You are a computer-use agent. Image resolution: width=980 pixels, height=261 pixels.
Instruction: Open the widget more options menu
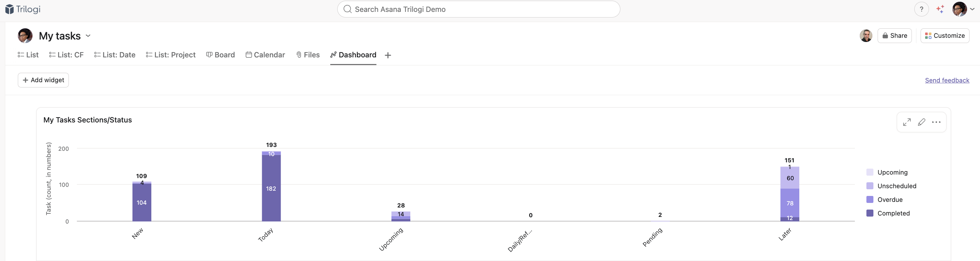point(936,122)
